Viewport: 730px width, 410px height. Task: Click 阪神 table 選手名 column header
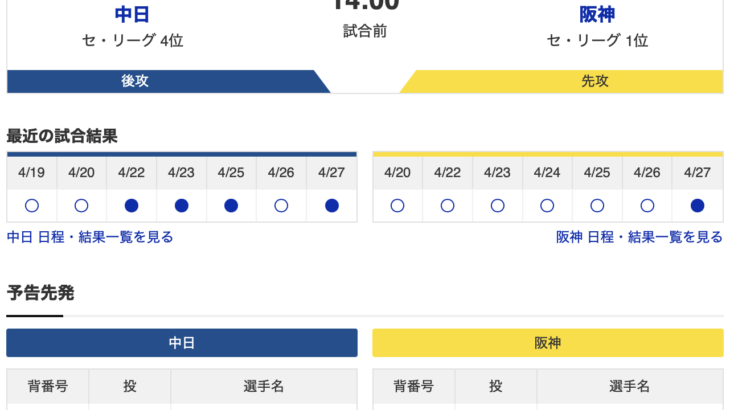coord(630,386)
